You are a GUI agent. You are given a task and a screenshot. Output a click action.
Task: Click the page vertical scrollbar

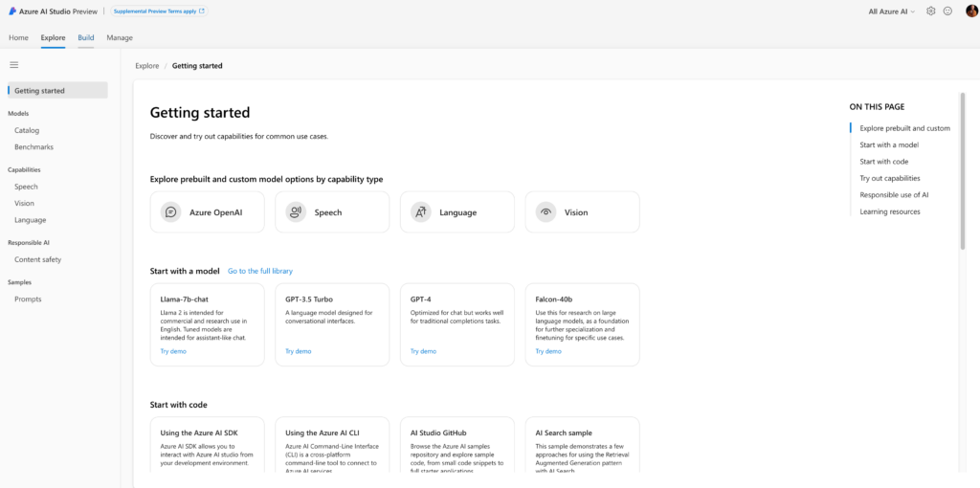pyautogui.click(x=962, y=170)
